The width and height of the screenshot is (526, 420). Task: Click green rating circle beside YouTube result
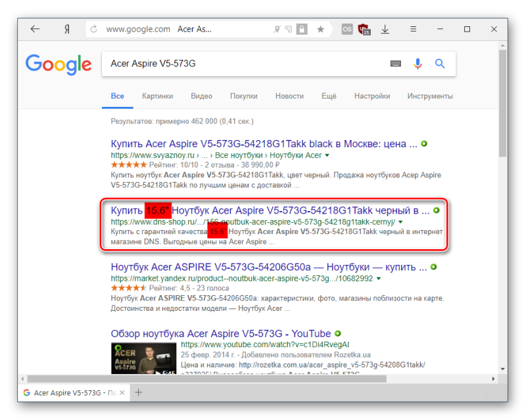[338, 333]
